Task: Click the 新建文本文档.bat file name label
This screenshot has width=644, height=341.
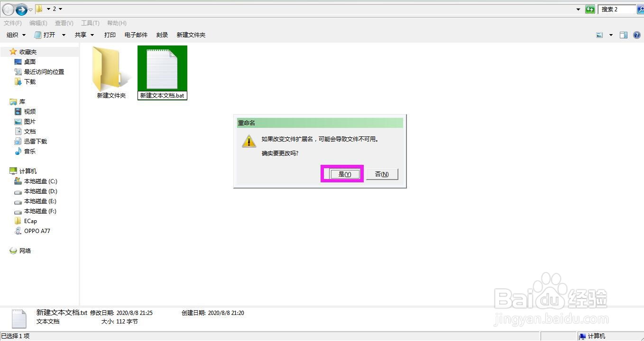Action: pyautogui.click(x=162, y=96)
